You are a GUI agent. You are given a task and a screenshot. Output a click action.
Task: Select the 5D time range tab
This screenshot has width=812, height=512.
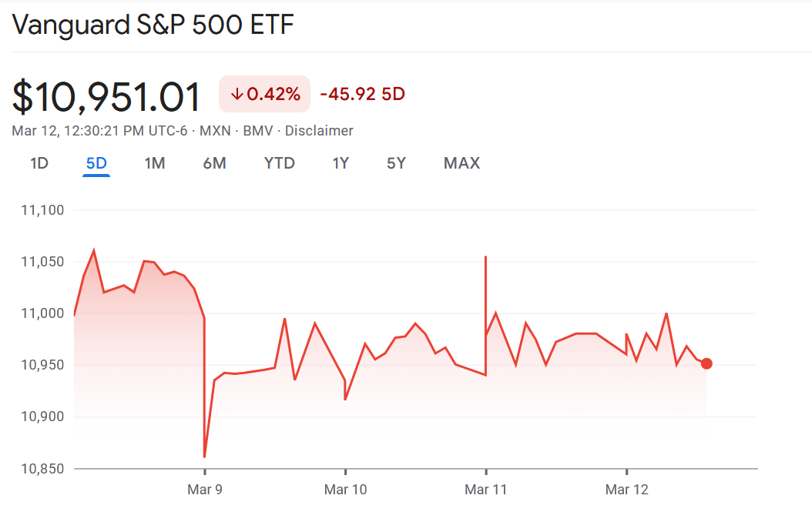click(x=96, y=163)
